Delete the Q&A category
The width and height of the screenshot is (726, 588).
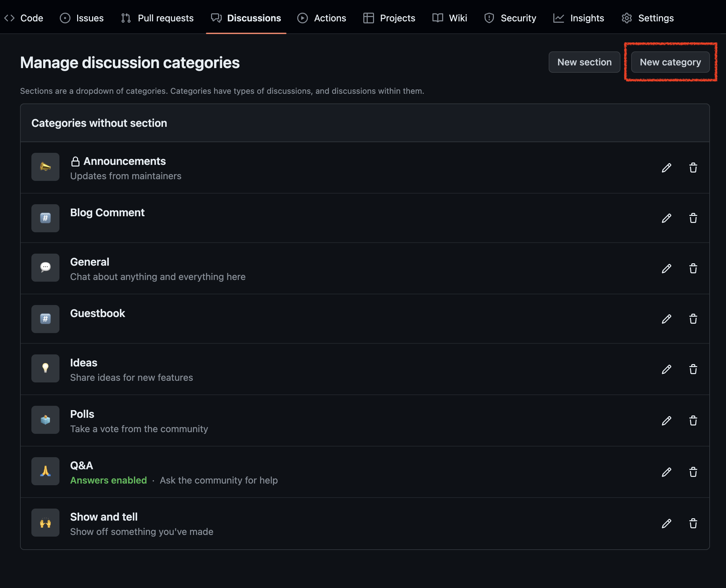tap(693, 472)
